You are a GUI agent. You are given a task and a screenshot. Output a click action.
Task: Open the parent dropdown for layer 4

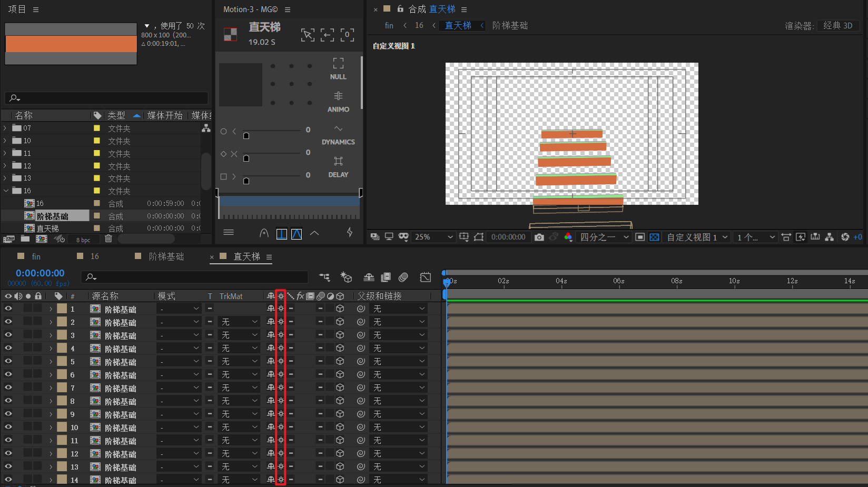pyautogui.click(x=398, y=348)
